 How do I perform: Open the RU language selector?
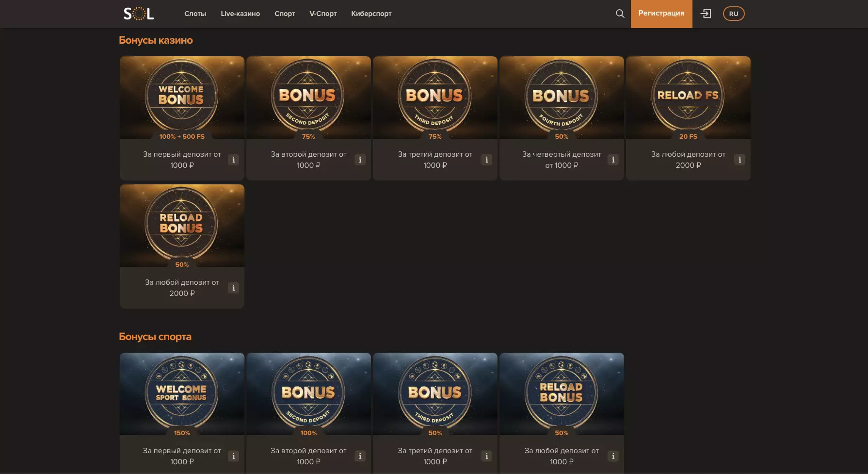coord(734,14)
